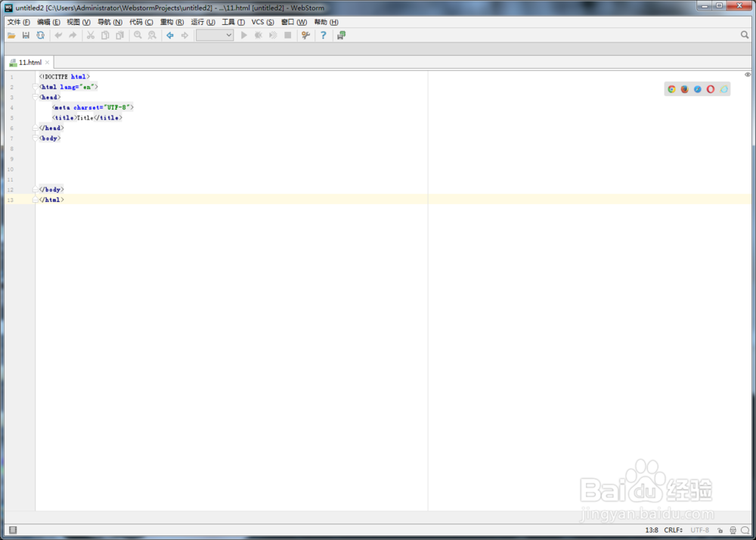Change line separator via the CRLF selector
Viewport: 756px width, 540px height.
click(x=674, y=529)
